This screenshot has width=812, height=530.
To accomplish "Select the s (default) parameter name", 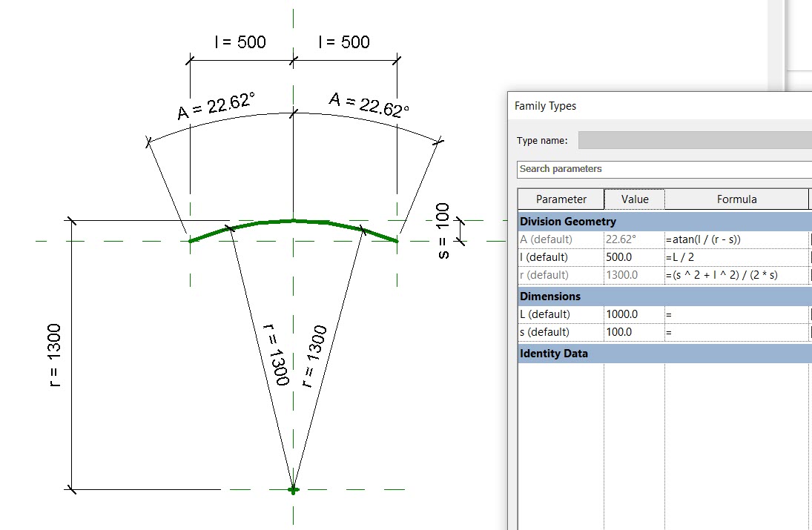I will pos(544,332).
